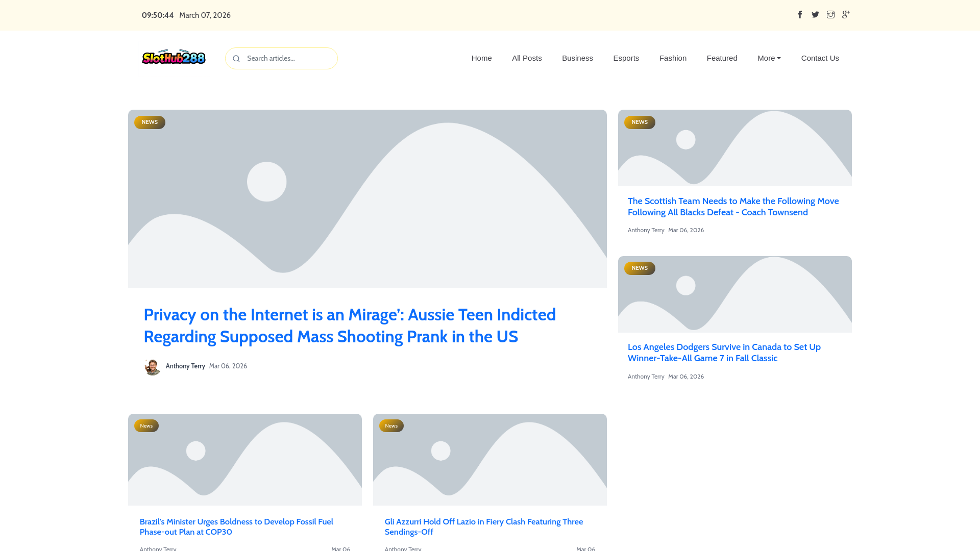Click Anthony Terry under Dodgers article
This screenshot has width=980, height=551.
[646, 377]
